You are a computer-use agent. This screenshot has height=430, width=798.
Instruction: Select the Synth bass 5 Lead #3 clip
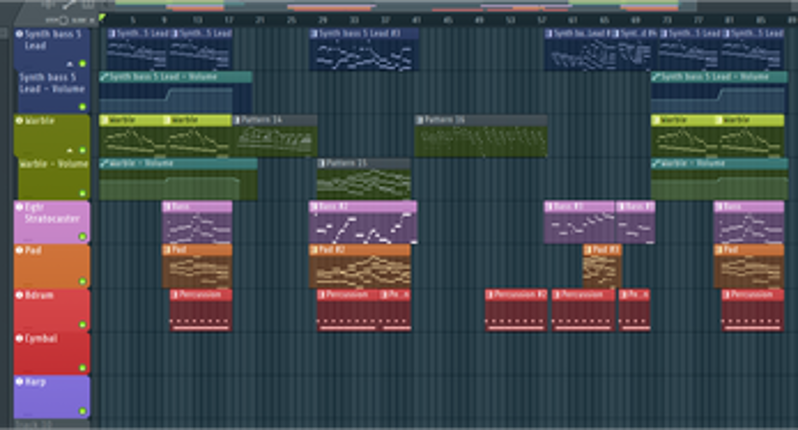pyautogui.click(x=364, y=49)
